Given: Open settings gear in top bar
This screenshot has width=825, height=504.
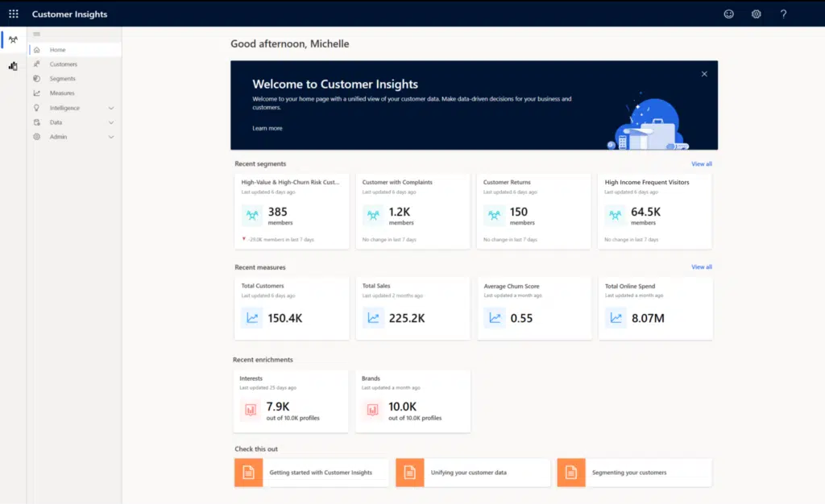Looking at the screenshot, I should coord(756,14).
